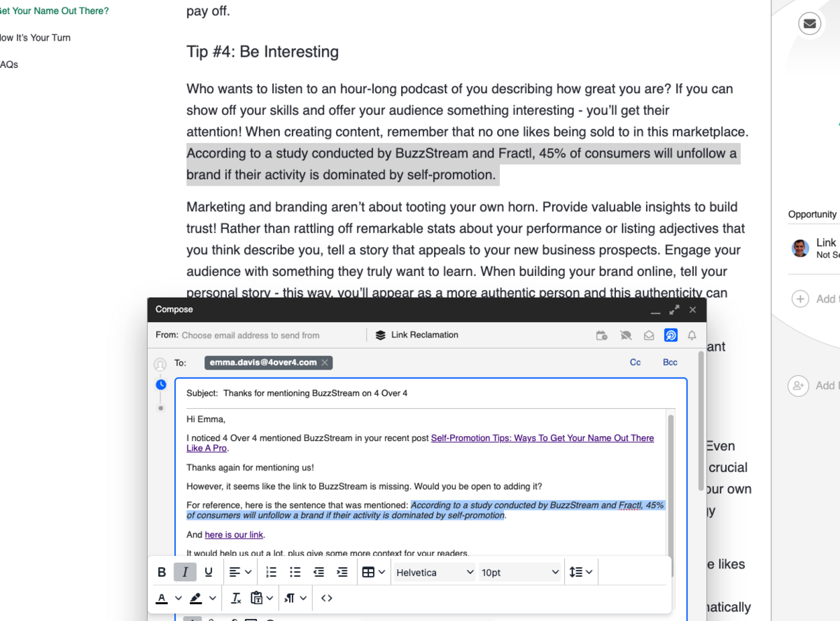Insert a bulleted list
Viewport: 840px width, 621px height.
coord(295,572)
